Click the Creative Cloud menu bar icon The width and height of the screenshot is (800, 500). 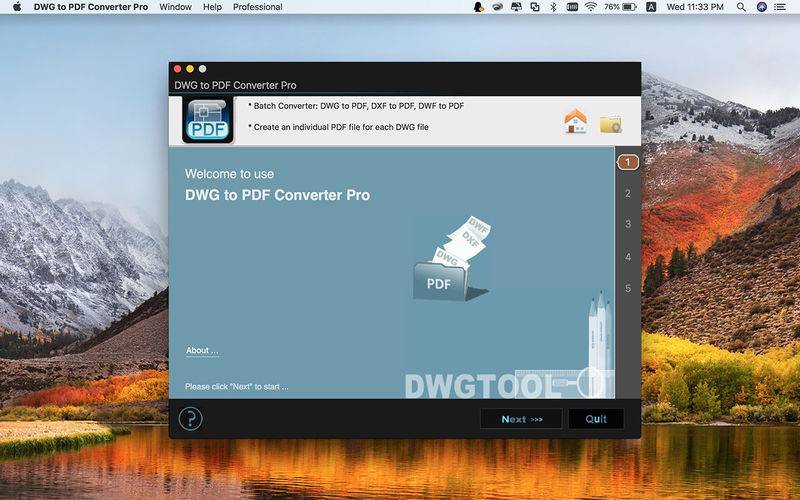497,7
